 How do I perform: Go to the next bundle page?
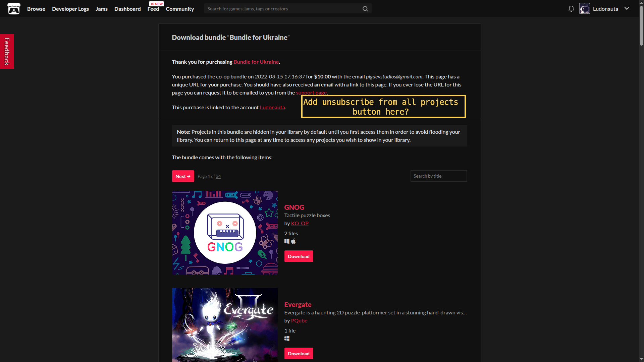183,176
